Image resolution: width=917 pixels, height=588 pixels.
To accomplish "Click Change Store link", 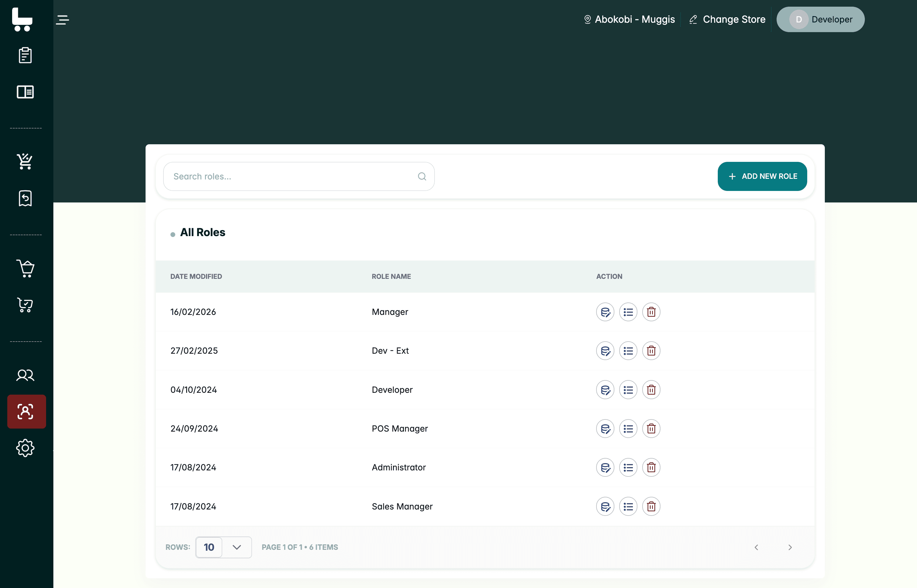I will point(727,19).
